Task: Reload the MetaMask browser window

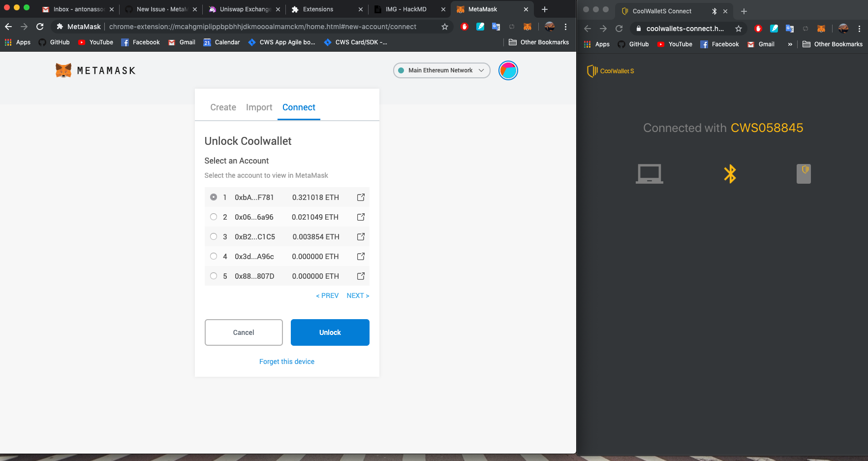Action: coord(40,27)
